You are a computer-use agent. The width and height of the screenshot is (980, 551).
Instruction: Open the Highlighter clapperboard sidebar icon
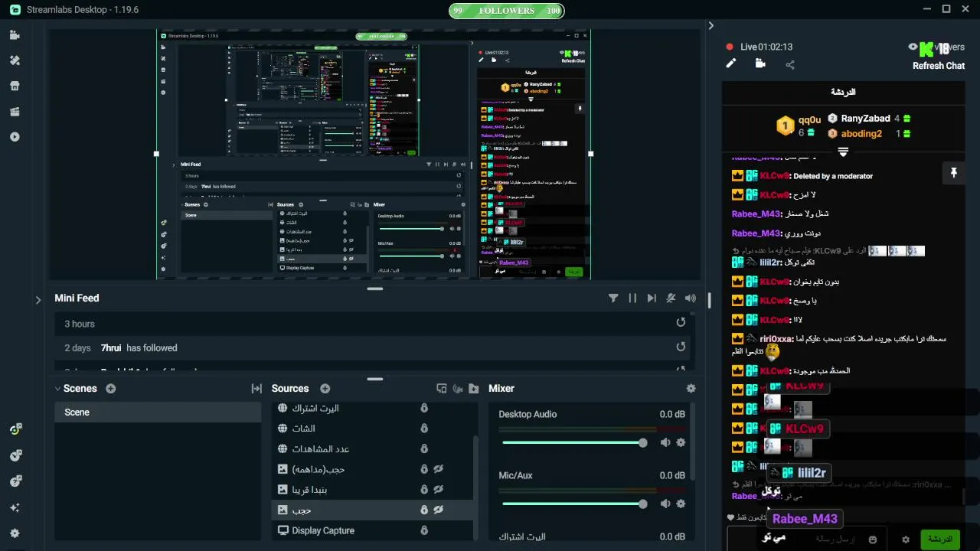tap(15, 112)
